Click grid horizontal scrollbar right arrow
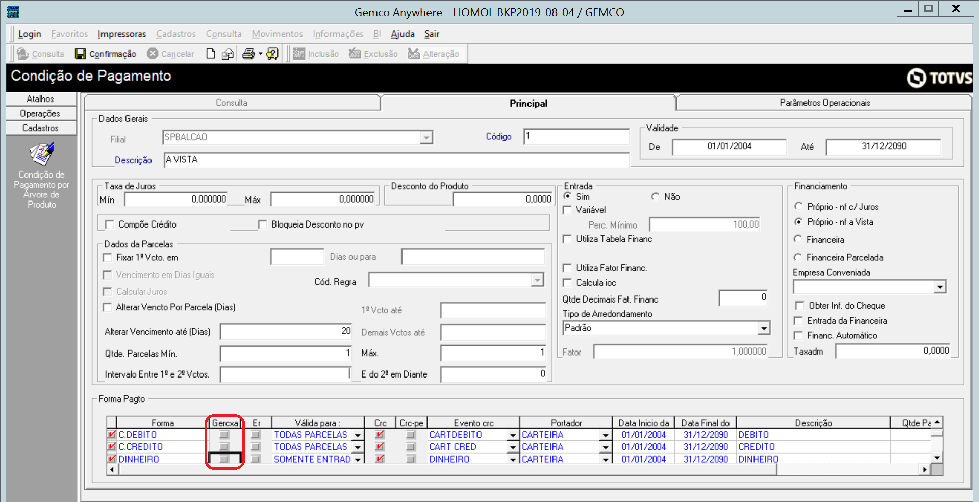 click(925, 470)
